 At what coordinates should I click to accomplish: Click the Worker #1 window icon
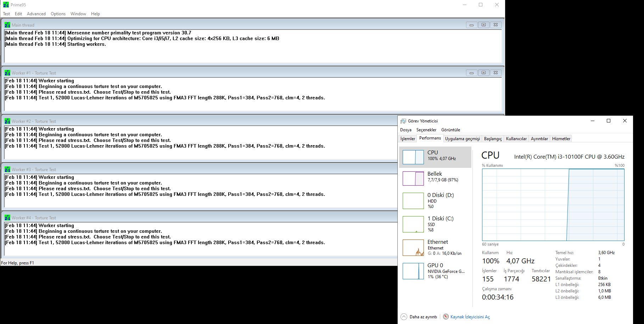click(x=7, y=73)
